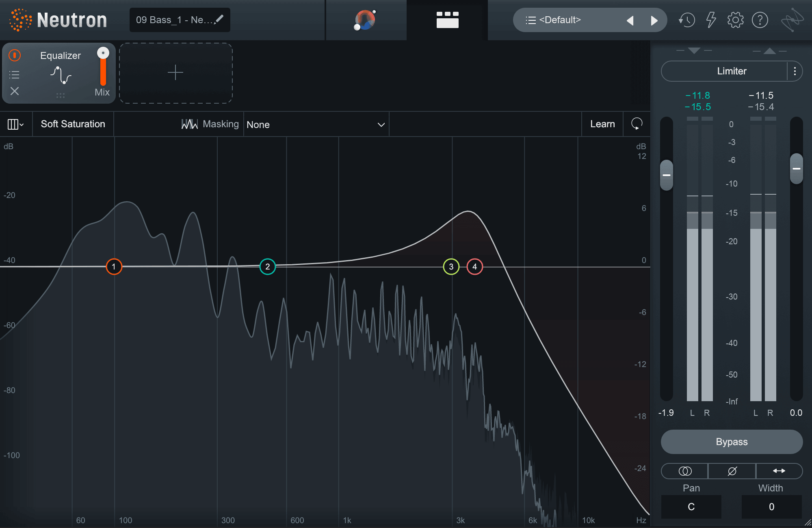Click the Width value field 0
Screen dimensions: 812x528
click(771, 507)
